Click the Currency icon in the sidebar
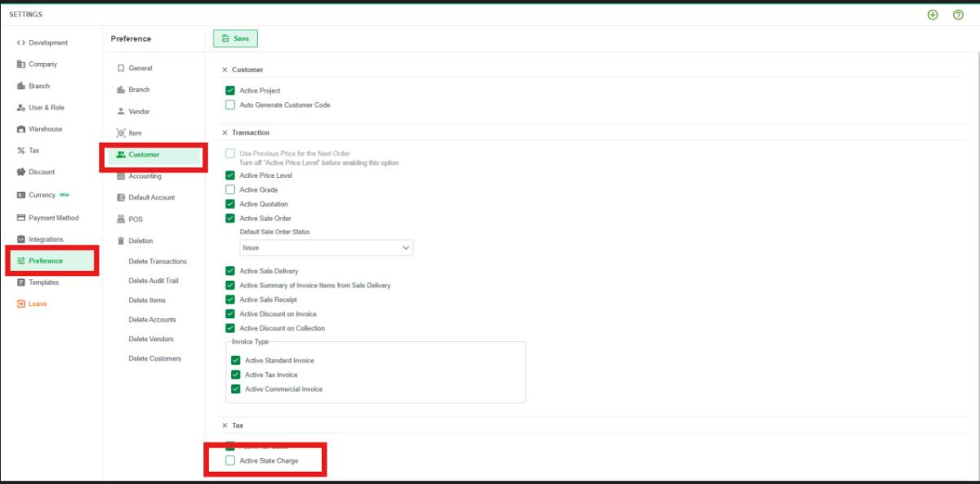Screen dimensions: 980x484 [21, 195]
